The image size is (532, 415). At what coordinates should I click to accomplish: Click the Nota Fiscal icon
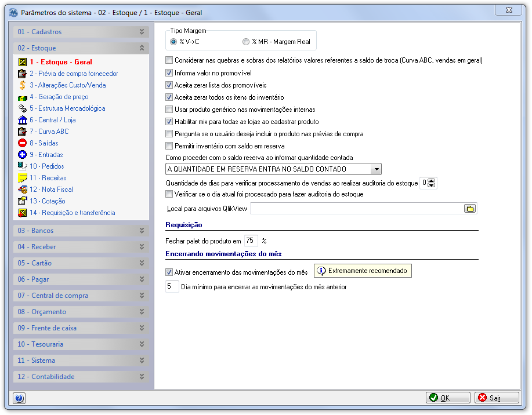23,190
